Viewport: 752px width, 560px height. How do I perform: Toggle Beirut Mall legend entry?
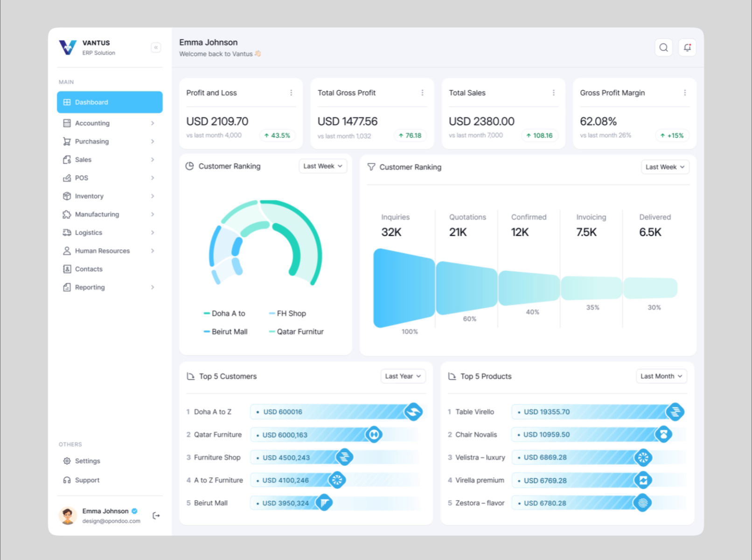[225, 332]
